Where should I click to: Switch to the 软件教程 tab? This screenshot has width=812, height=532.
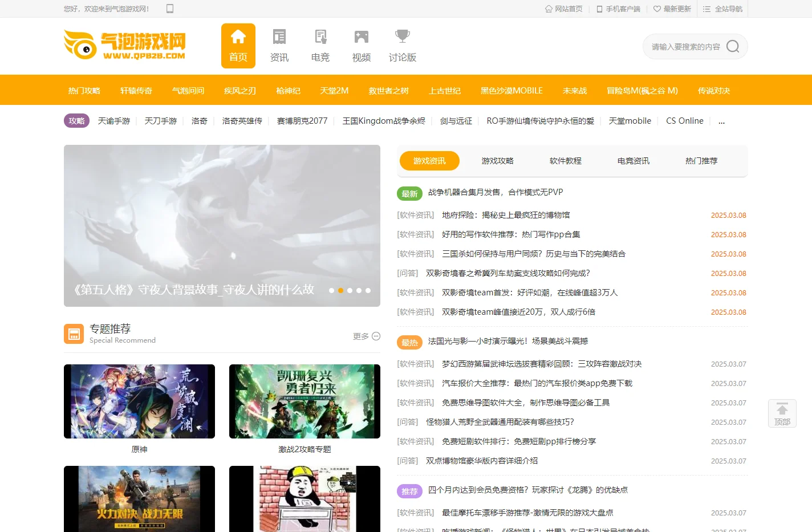point(565,161)
